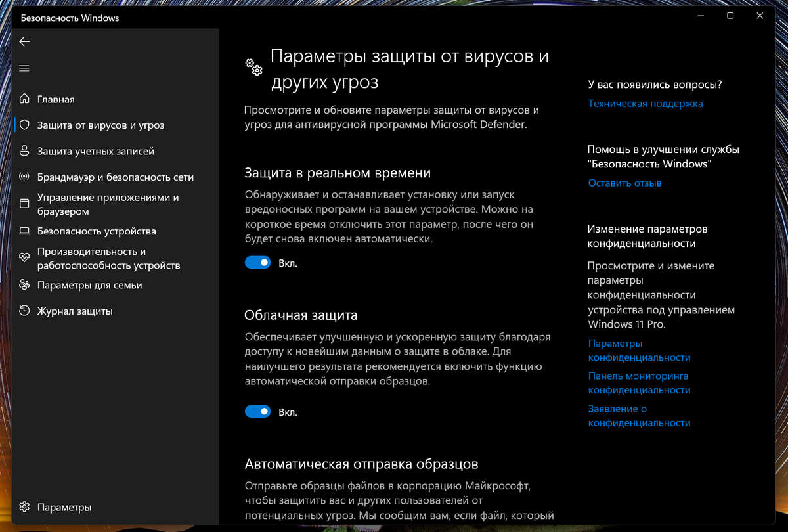Viewport: 788px width, 532px height.
Task: Open Брандмауэр и безопасность сети
Action: click(x=116, y=177)
